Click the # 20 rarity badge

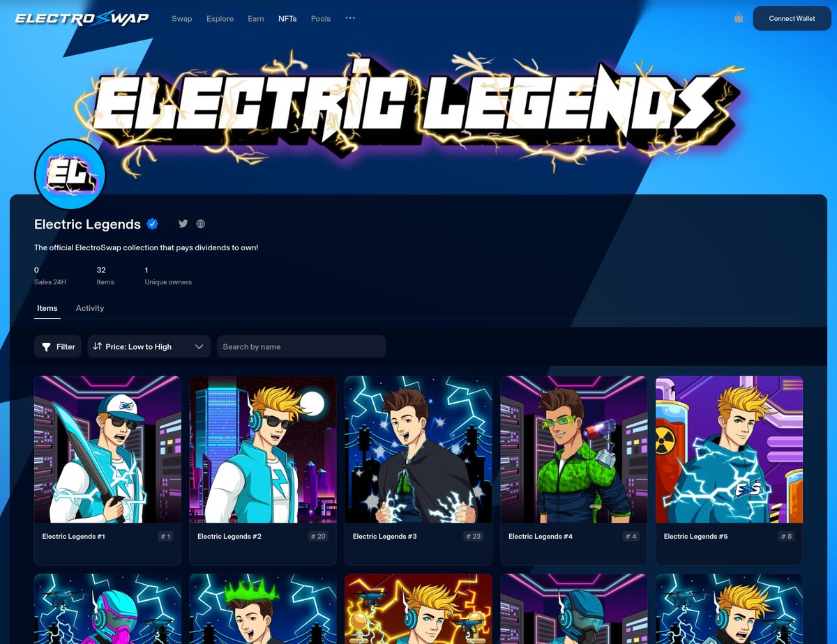(319, 537)
